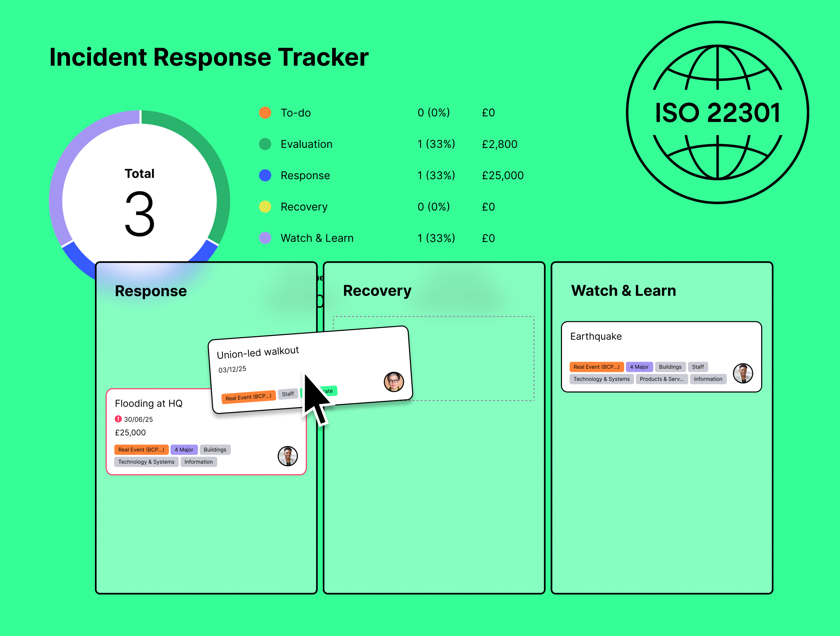The image size is (840, 636).
Task: Open assignee avatar on Earthquake card
Action: (743, 373)
